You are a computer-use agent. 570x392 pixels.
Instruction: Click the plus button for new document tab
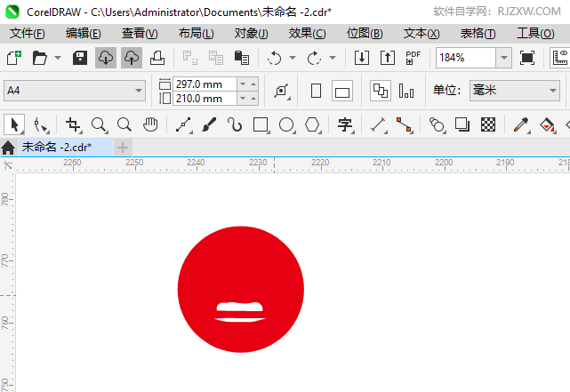pyautogui.click(x=123, y=148)
